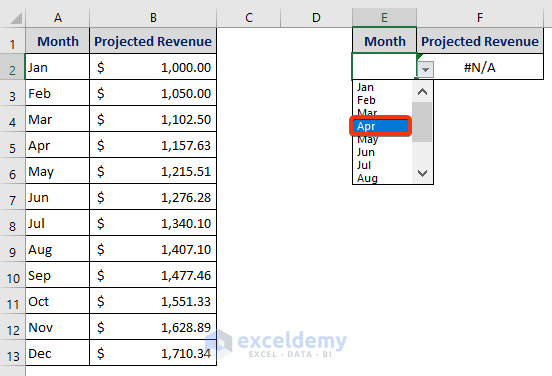Select cell containing Dec in column A
The image size is (552, 376).
58,353
